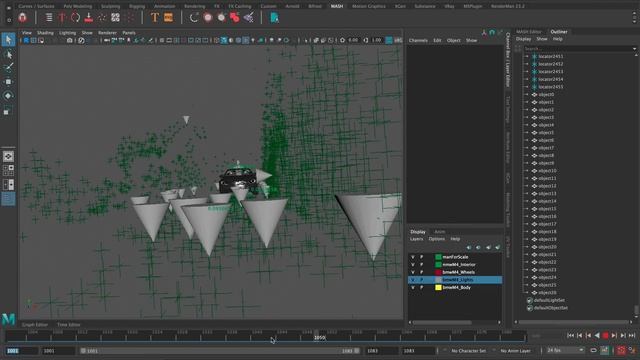Click the red downward-arrow placer shelf icon
This screenshot has width=640, height=360.
pyautogui.click(x=89, y=18)
